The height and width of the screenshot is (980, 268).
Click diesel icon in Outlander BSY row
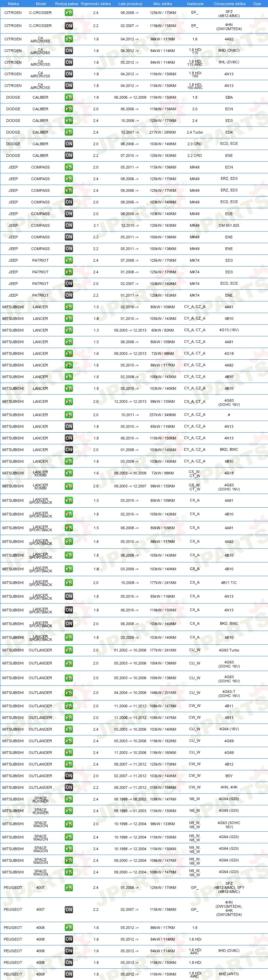click(x=69, y=776)
